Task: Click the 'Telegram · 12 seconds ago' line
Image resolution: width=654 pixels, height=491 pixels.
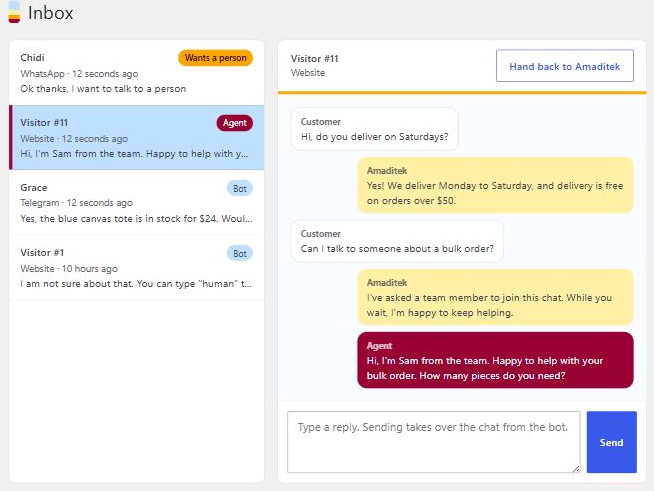Action: click(76, 203)
